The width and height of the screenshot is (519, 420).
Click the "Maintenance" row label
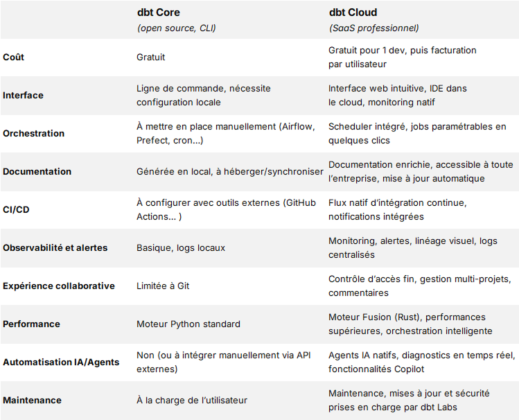[32, 400]
